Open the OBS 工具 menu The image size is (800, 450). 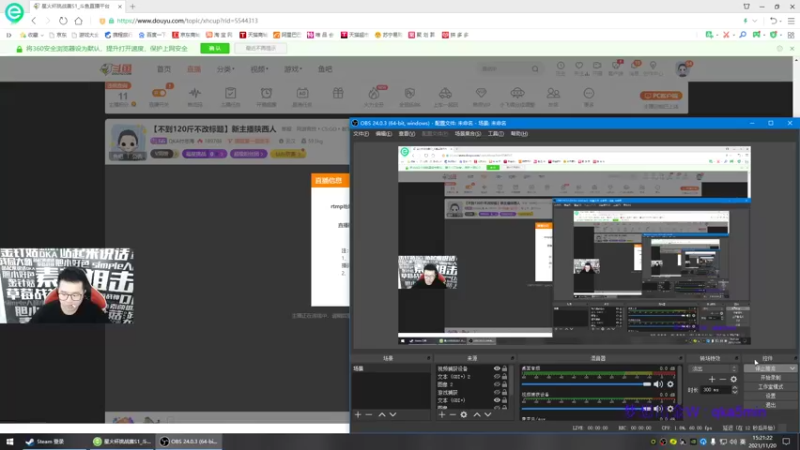[x=495, y=134]
